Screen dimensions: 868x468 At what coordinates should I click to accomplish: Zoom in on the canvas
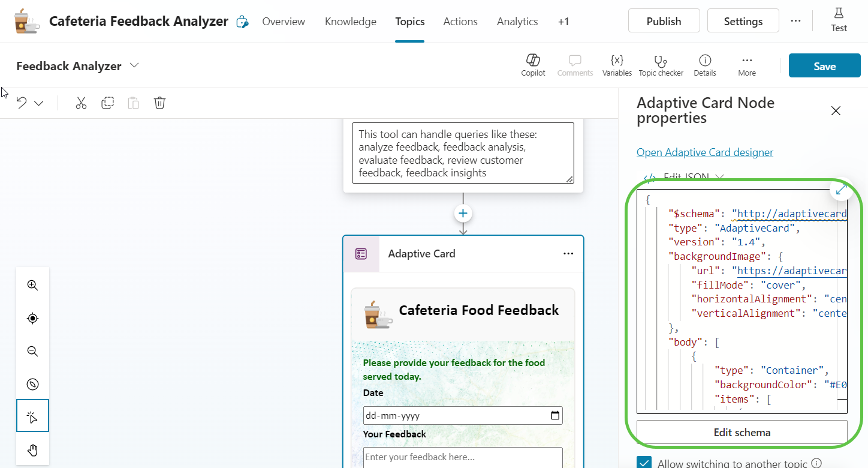pos(33,286)
